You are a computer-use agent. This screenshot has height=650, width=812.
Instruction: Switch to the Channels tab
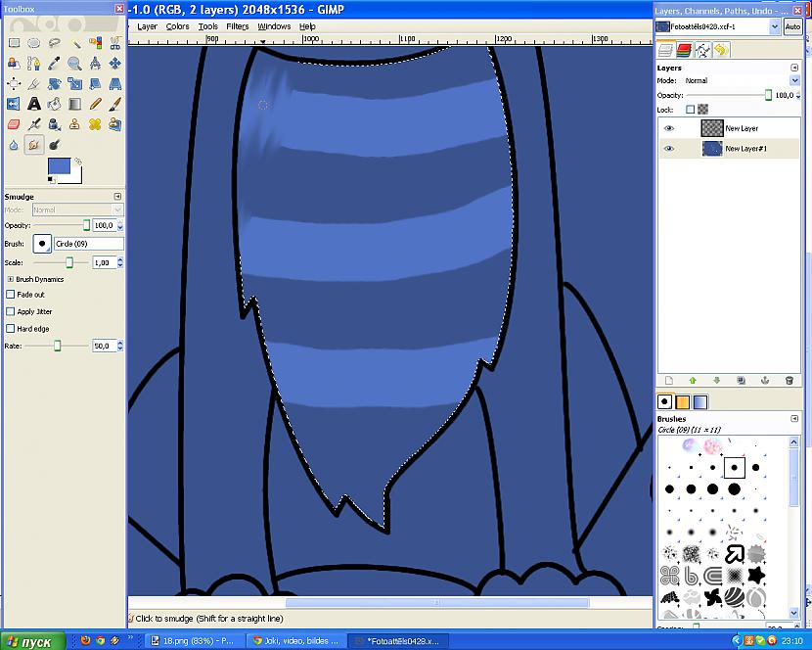click(x=684, y=50)
